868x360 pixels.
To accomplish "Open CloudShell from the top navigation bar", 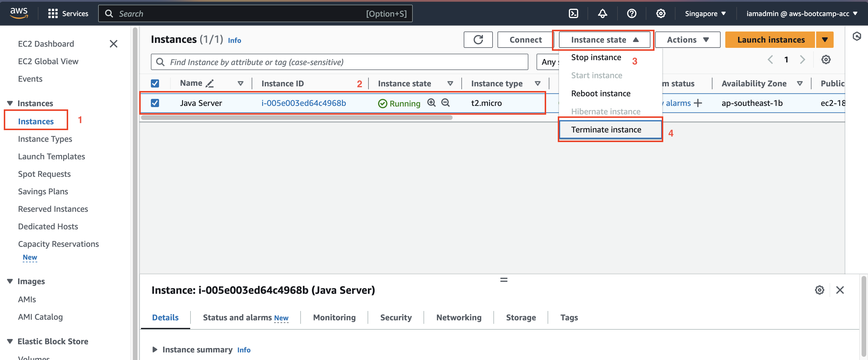I will pyautogui.click(x=573, y=13).
